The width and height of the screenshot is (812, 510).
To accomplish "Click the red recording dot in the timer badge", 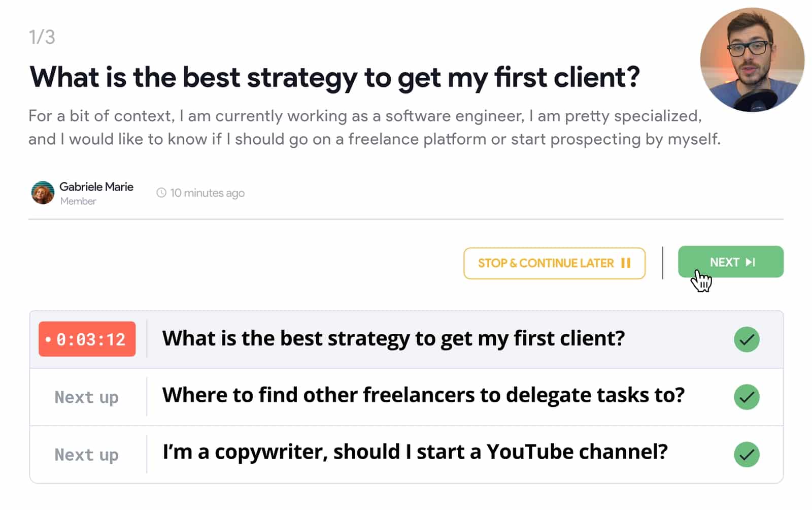I will [x=49, y=339].
